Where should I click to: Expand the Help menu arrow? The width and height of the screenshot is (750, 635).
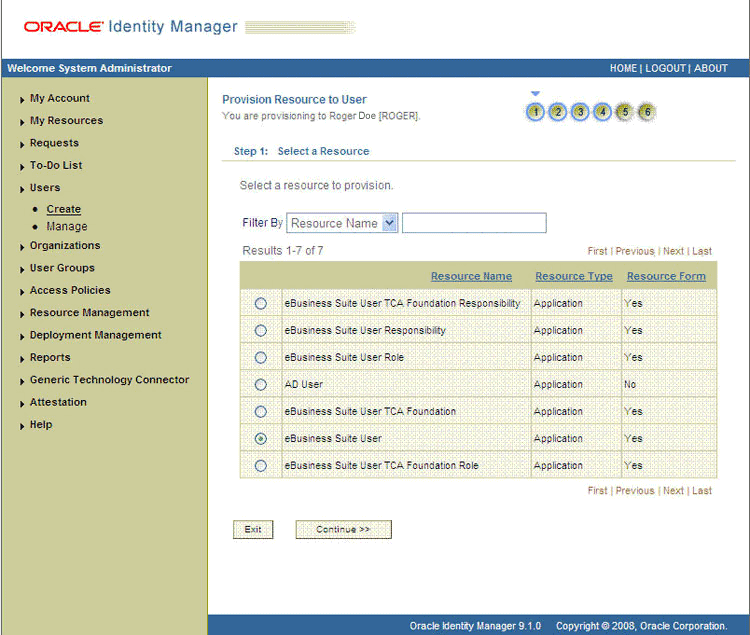[22, 427]
